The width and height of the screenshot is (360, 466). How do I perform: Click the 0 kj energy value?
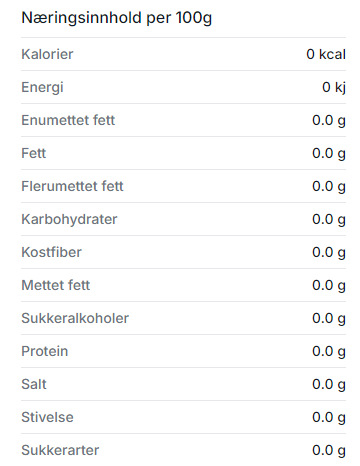coord(334,88)
